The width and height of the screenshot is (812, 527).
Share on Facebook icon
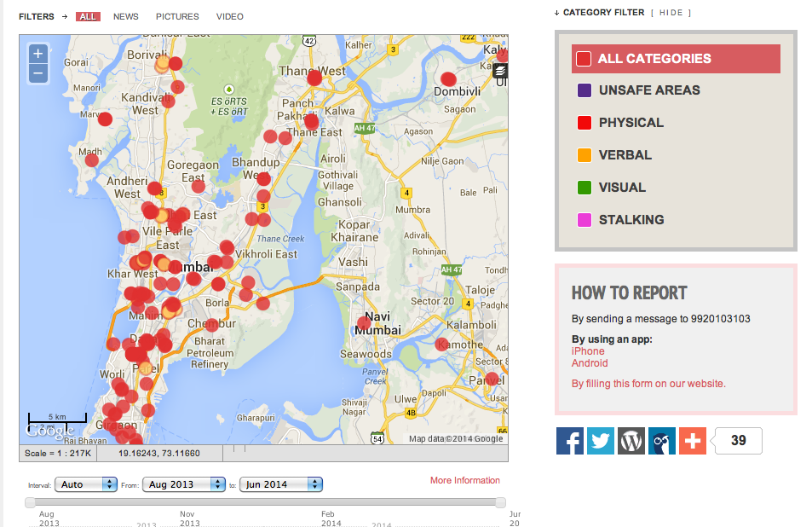(x=570, y=441)
